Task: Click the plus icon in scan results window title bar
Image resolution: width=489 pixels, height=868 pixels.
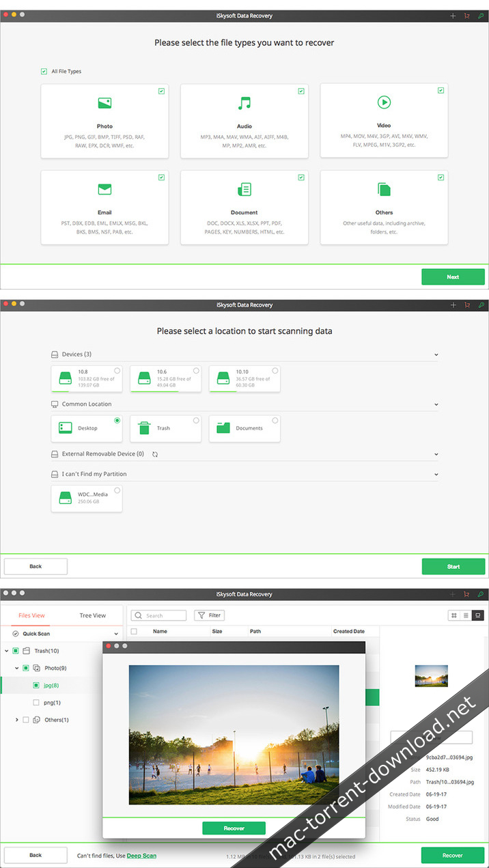Action: [x=453, y=594]
